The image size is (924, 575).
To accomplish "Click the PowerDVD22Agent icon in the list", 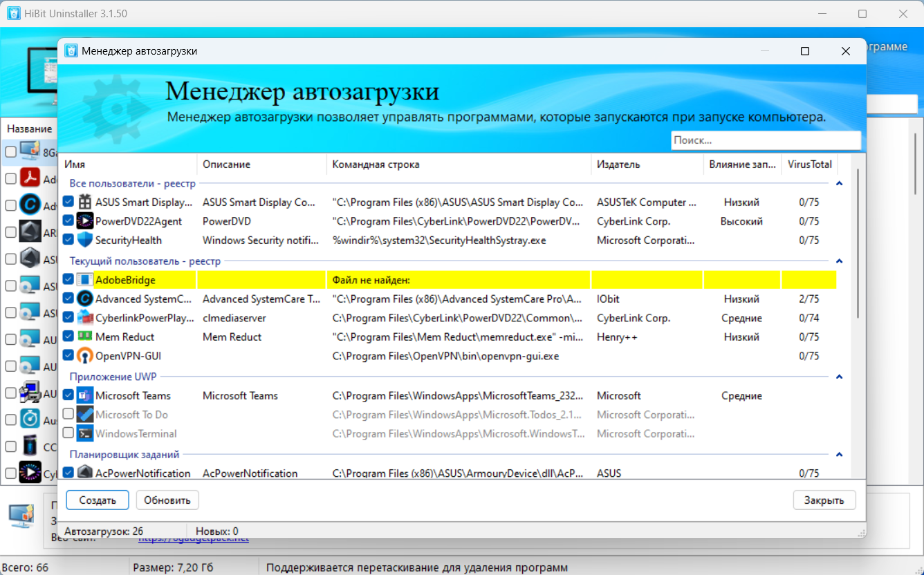I will (84, 221).
